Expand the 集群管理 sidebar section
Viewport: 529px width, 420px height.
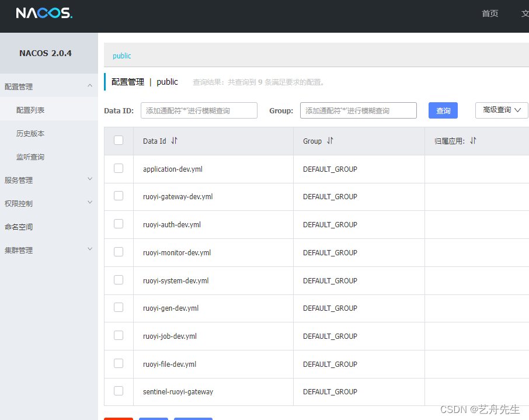click(x=49, y=250)
